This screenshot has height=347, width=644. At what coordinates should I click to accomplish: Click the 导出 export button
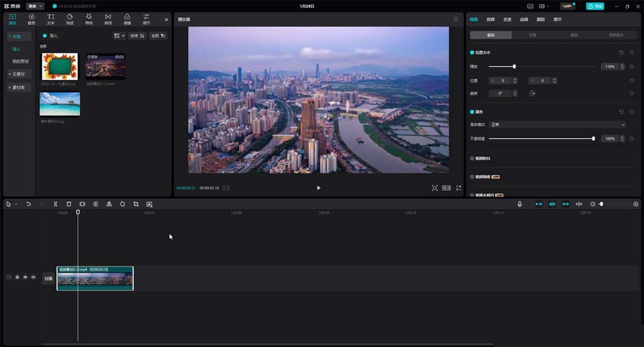(595, 6)
